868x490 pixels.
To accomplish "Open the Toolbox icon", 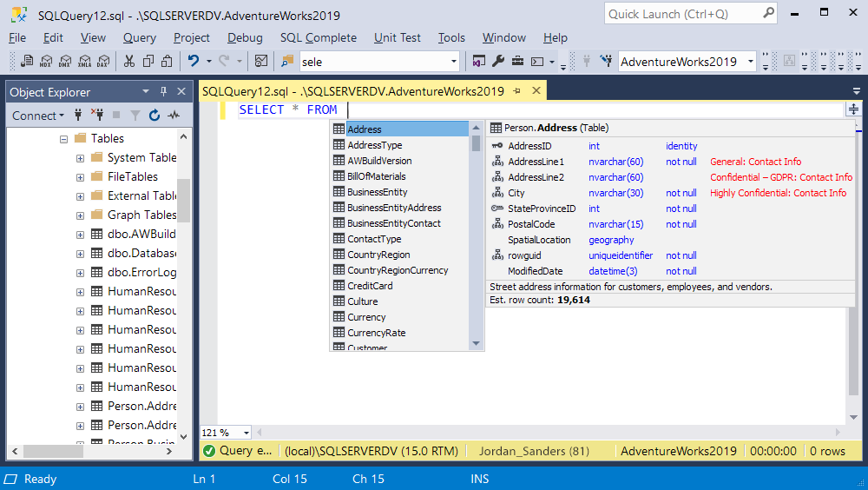I will (x=517, y=61).
